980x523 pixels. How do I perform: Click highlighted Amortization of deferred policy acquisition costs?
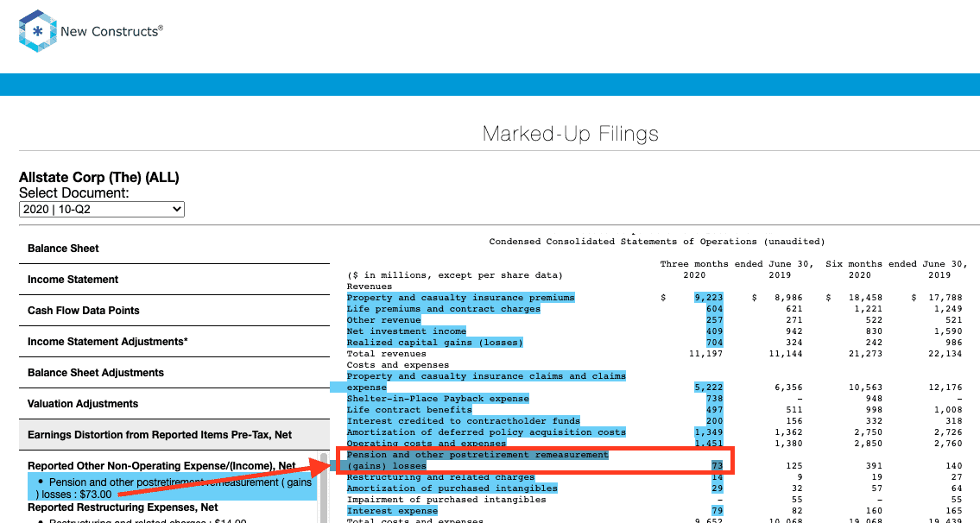pos(486,432)
